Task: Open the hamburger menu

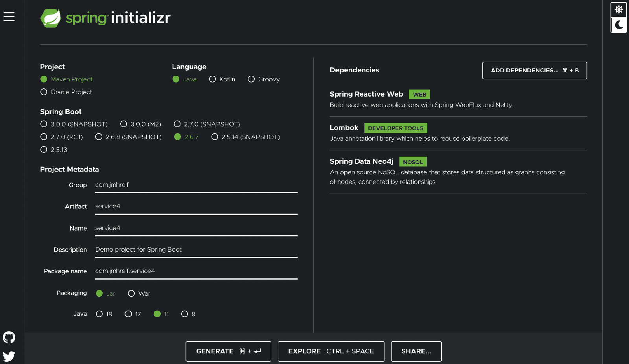Action: click(9, 16)
